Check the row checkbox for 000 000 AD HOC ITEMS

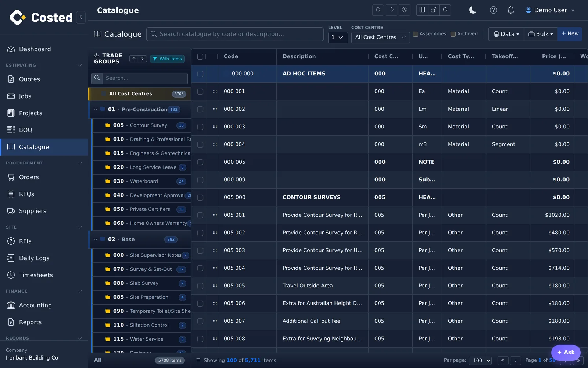tap(200, 74)
